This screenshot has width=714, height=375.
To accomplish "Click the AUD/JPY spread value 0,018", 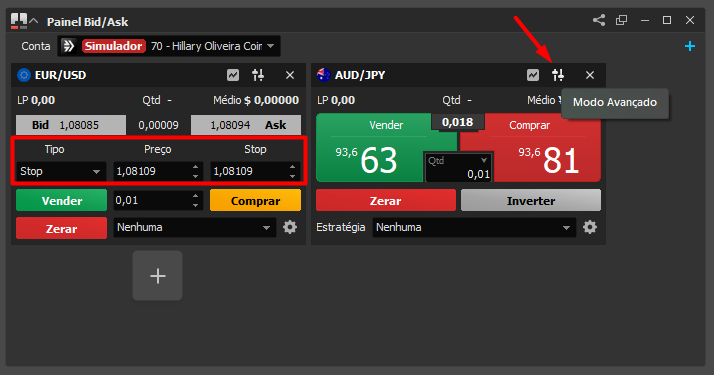I will tap(458, 122).
